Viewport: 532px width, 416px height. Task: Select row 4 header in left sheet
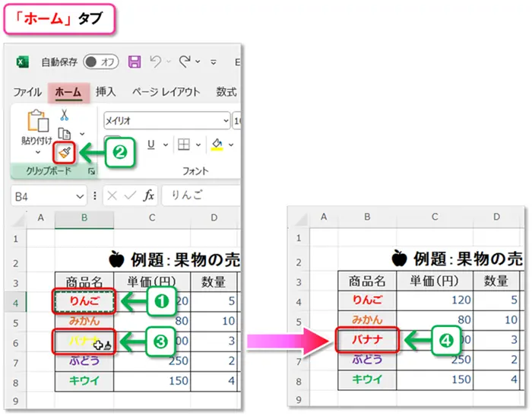click(x=16, y=302)
